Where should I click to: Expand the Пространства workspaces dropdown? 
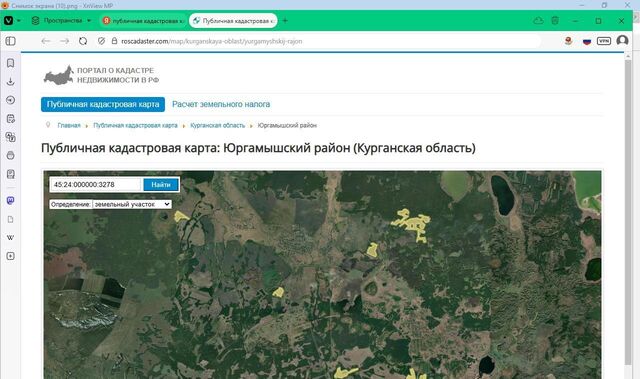point(61,20)
